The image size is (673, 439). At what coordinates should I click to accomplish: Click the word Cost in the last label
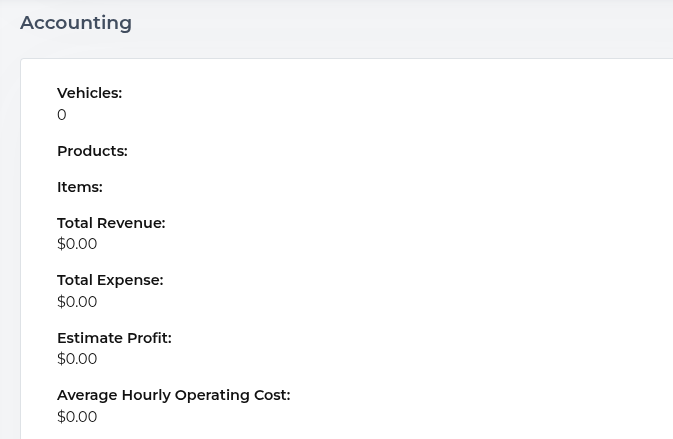pos(272,395)
